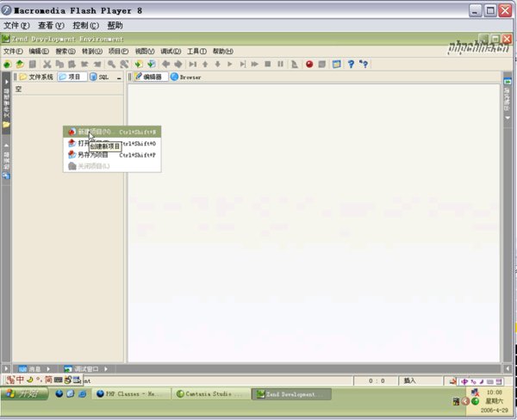The height and width of the screenshot is (420, 517).
Task: Minimize left panel with dash button
Action: point(119,77)
